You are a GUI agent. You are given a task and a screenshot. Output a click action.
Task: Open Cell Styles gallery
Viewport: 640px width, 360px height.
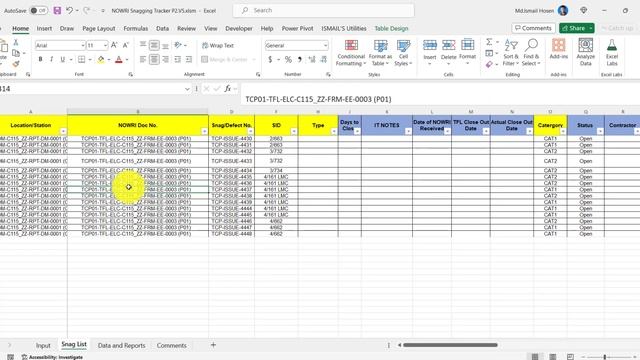pyautogui.click(x=403, y=53)
